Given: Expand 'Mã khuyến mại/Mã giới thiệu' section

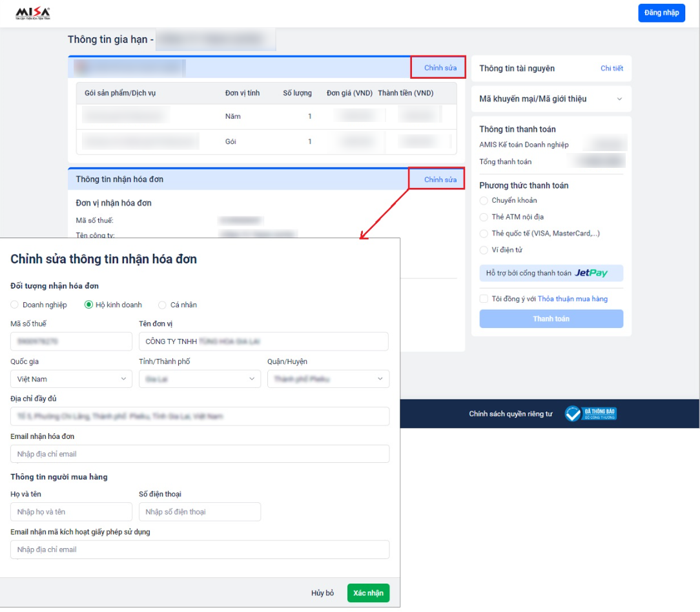Looking at the screenshot, I should [x=619, y=99].
